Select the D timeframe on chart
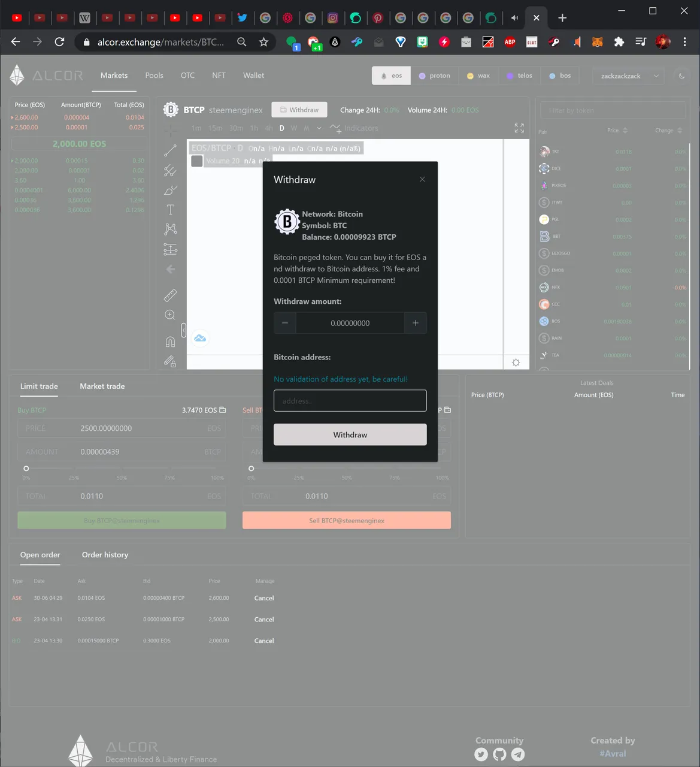700x767 pixels. [281, 128]
